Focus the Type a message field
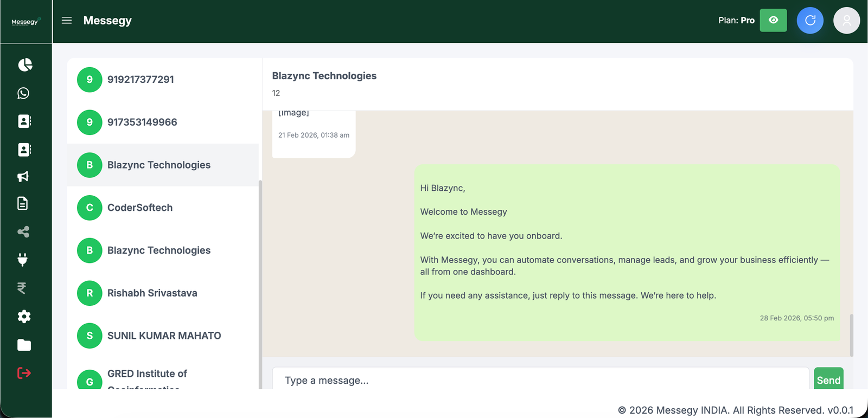This screenshot has height=418, width=868. [540, 378]
